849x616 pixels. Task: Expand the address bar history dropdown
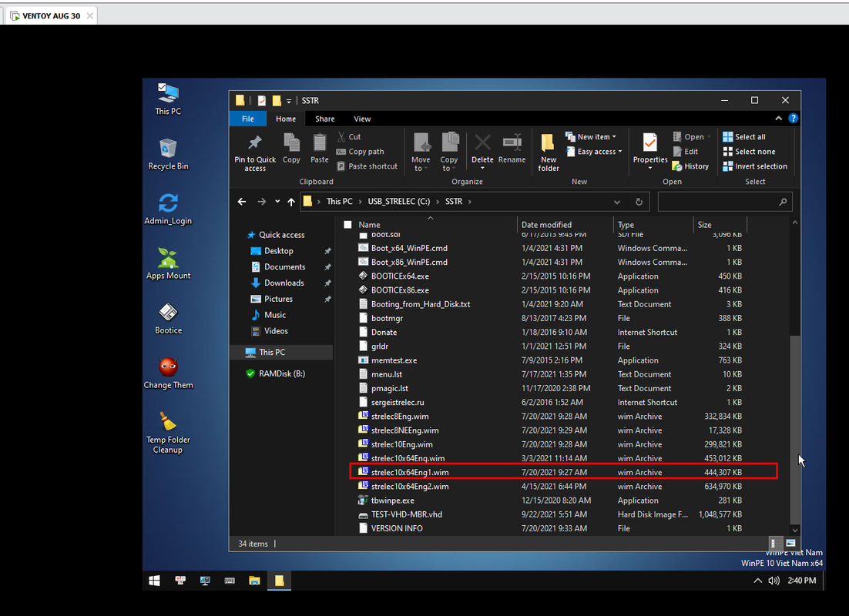point(616,202)
